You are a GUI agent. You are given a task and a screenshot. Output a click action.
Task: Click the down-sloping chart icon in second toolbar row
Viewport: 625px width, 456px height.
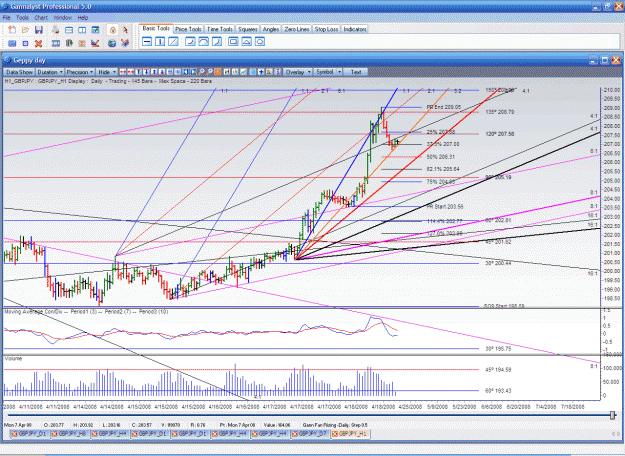point(95,43)
